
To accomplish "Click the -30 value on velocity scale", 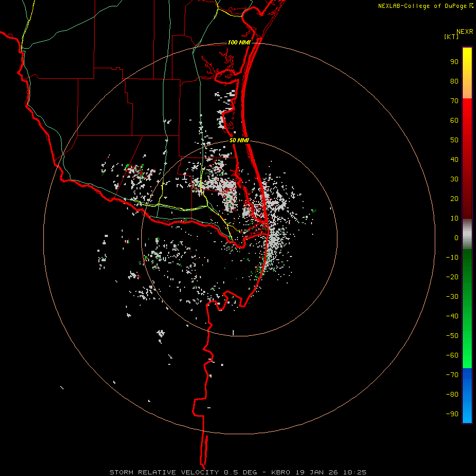I will click(x=452, y=297).
